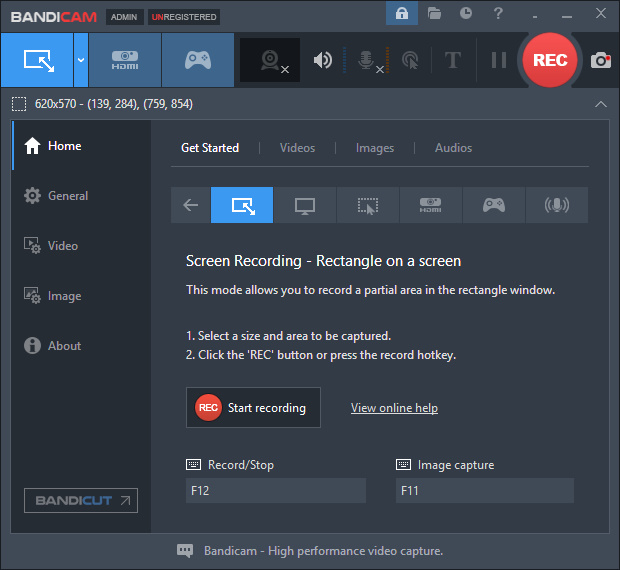Click the About info icon in sidebar

(32, 345)
